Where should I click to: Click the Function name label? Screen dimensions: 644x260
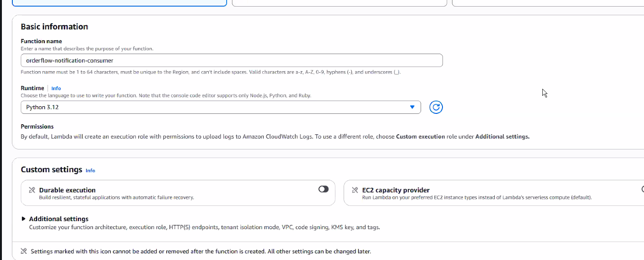41,41
